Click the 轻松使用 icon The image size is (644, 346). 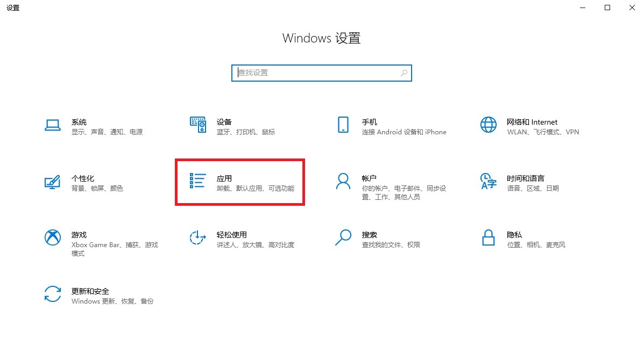(x=197, y=237)
